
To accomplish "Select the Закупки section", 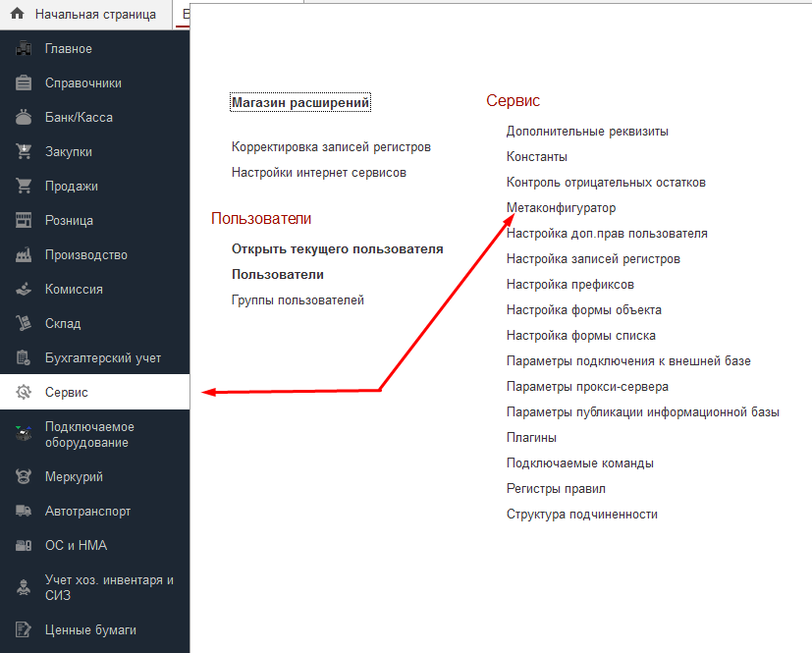I will pyautogui.click(x=95, y=151).
